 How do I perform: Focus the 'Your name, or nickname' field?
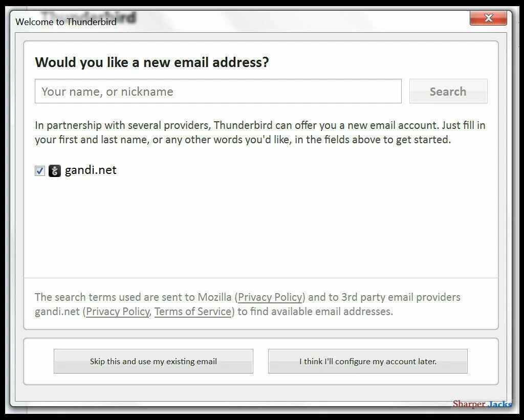tap(218, 91)
